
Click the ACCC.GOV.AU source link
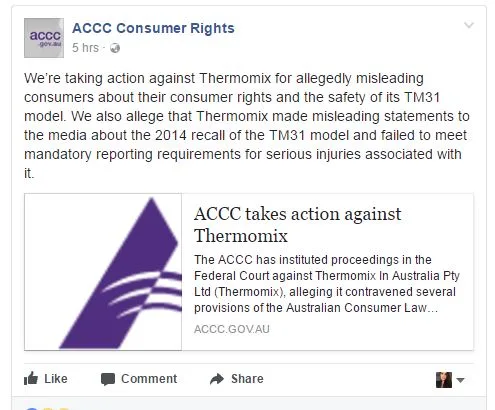point(232,329)
